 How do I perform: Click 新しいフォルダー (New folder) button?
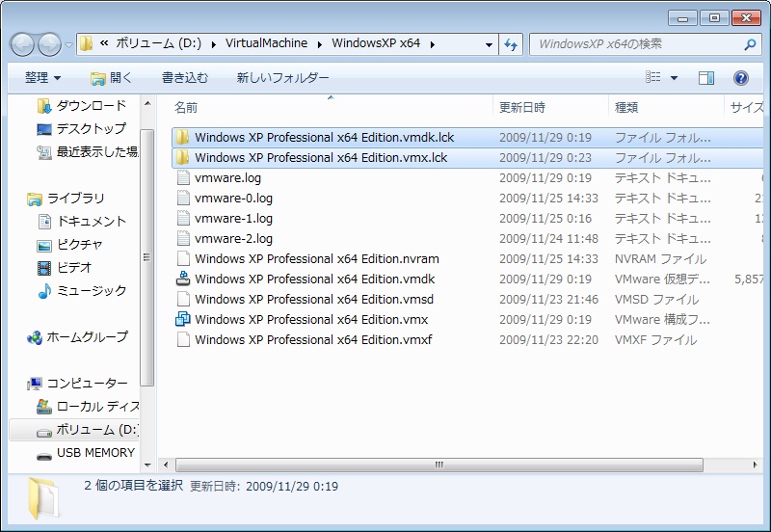[x=282, y=78]
